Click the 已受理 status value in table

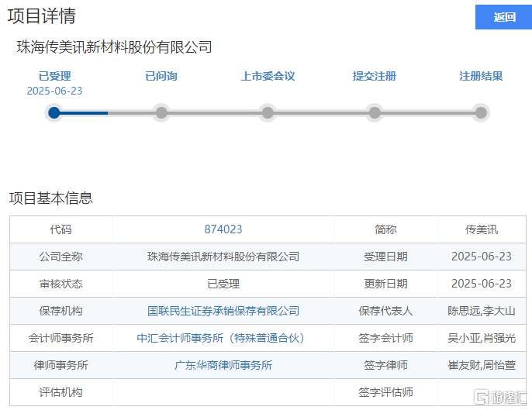point(223,284)
